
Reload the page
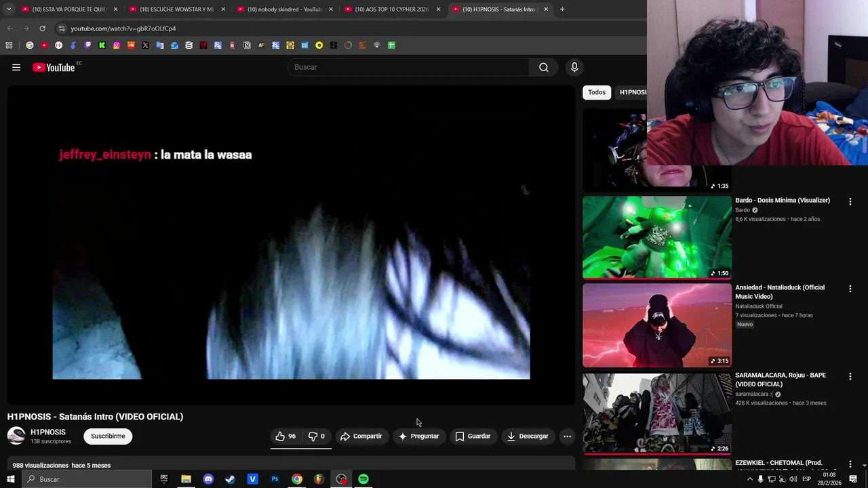(42, 28)
